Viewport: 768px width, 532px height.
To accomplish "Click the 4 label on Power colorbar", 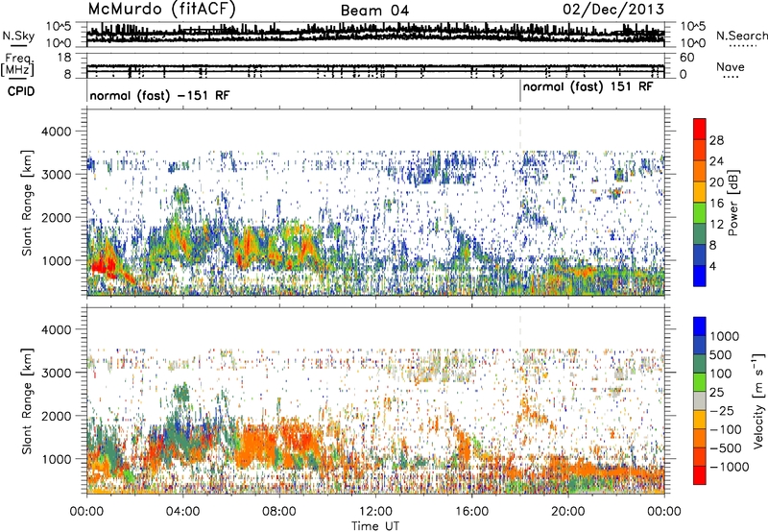I will [712, 267].
